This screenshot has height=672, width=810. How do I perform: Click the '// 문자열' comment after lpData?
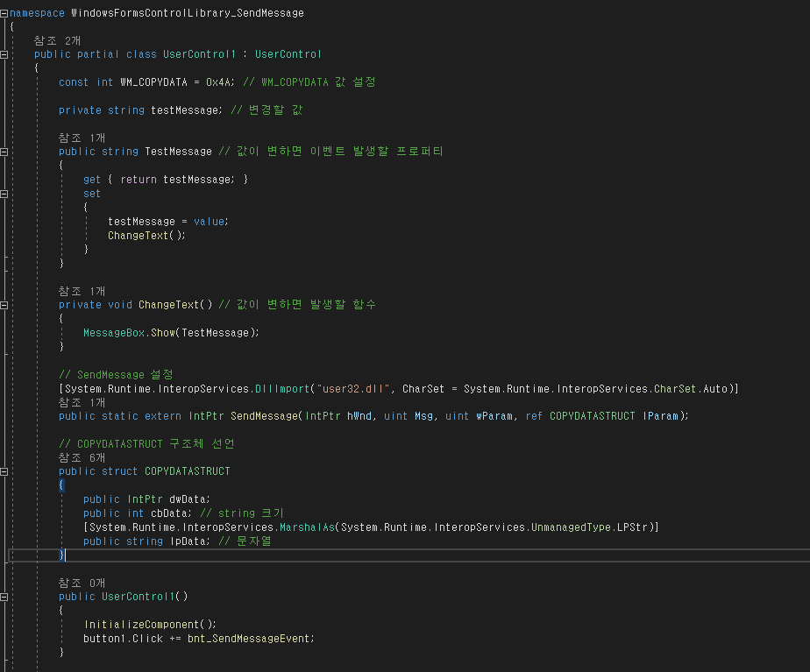(245, 541)
